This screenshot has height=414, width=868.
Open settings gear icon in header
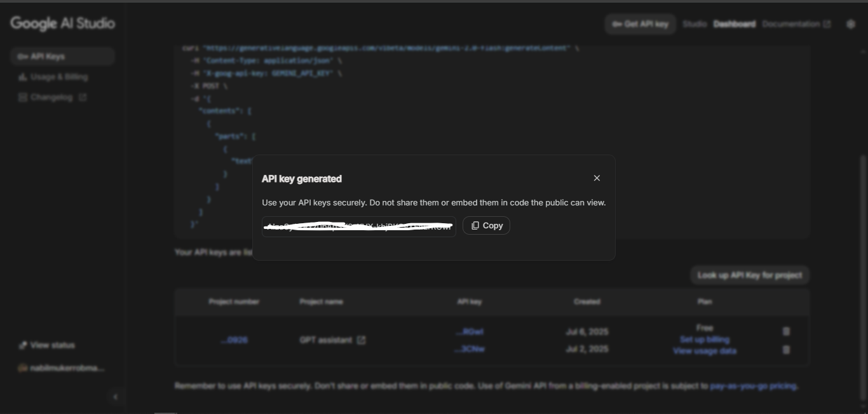tap(851, 24)
